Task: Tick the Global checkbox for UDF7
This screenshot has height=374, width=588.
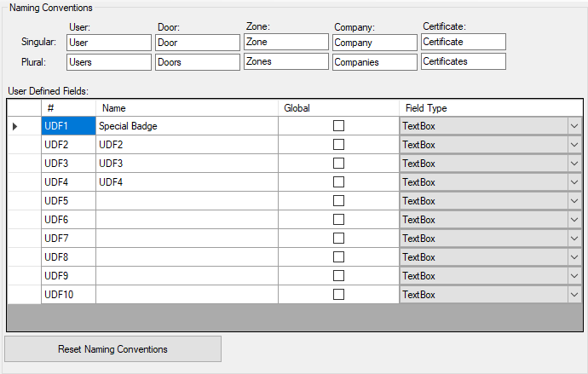Action: [338, 238]
